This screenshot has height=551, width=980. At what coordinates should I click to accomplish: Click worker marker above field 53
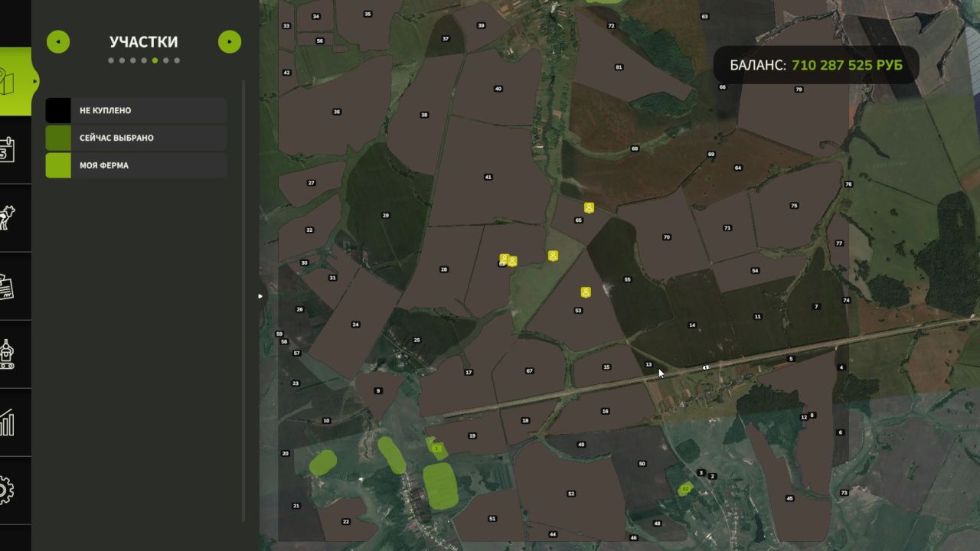(585, 292)
